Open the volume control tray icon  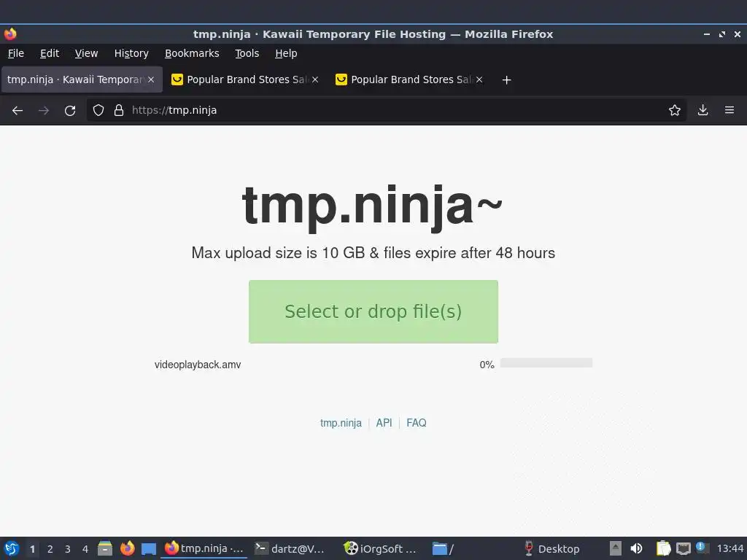pos(636,548)
